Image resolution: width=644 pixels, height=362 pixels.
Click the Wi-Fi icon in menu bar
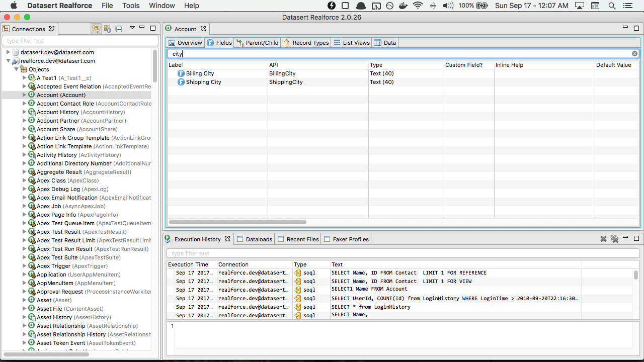pyautogui.click(x=418, y=6)
